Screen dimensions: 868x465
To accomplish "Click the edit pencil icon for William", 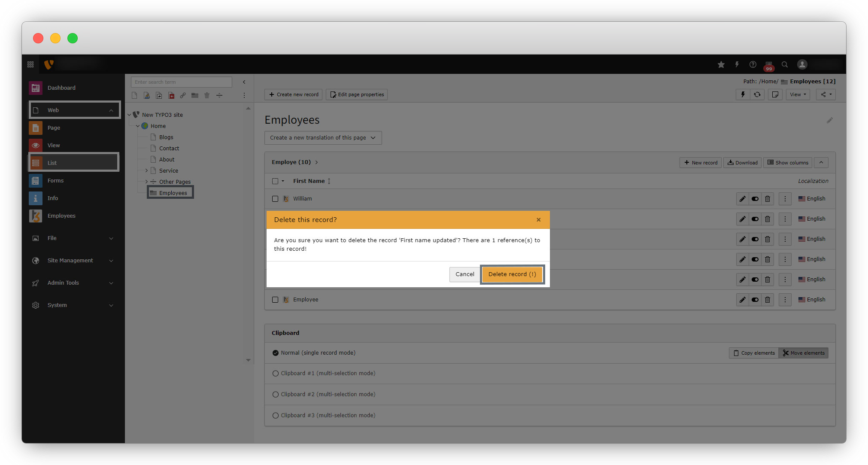I will [742, 199].
